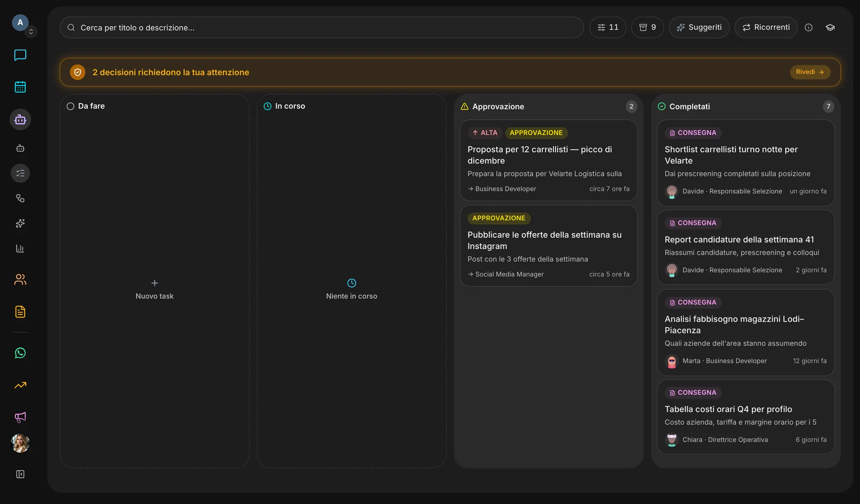Open the yellow document icon
This screenshot has width=860, height=504.
[20, 312]
